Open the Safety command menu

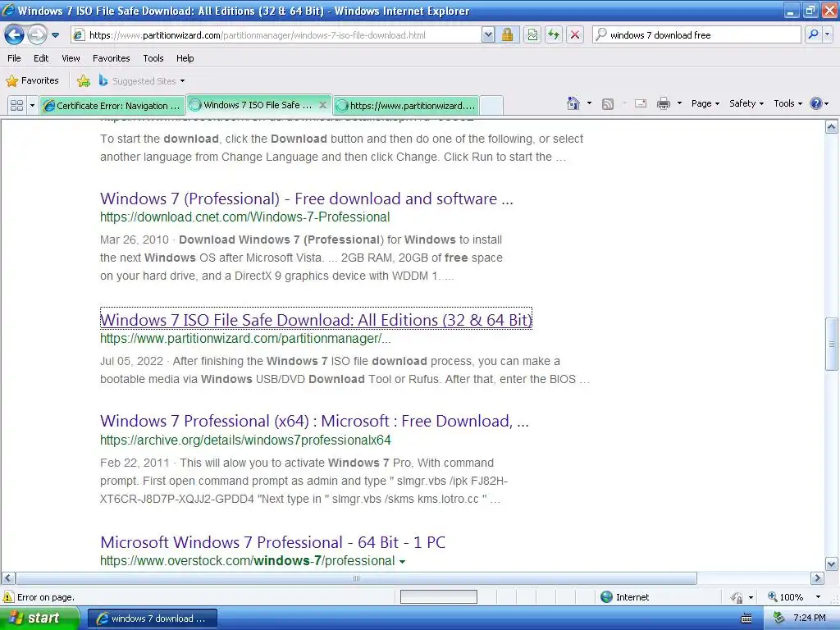(746, 103)
